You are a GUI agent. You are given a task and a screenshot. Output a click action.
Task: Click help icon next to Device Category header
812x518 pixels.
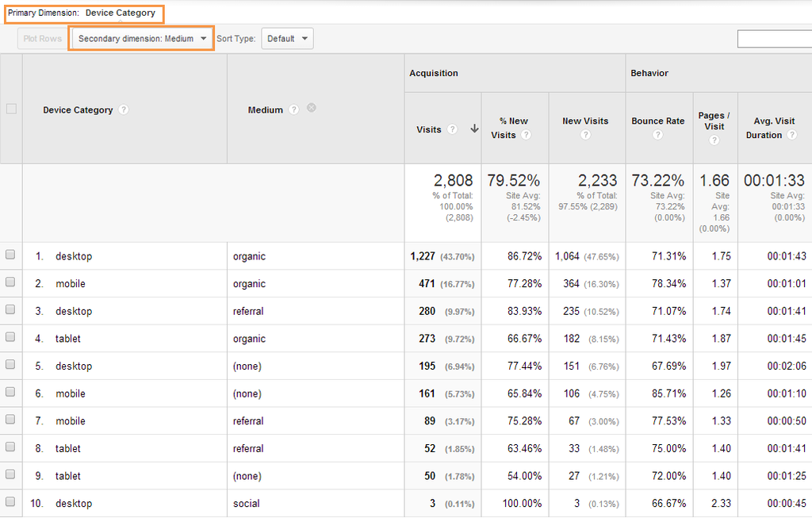[124, 110]
